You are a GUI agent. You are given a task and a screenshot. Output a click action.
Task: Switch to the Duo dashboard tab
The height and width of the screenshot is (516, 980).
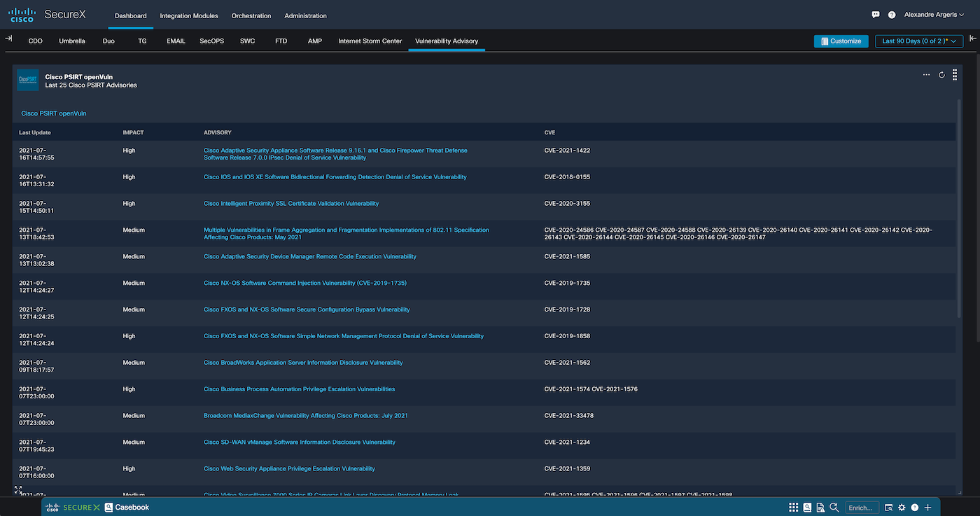click(108, 41)
